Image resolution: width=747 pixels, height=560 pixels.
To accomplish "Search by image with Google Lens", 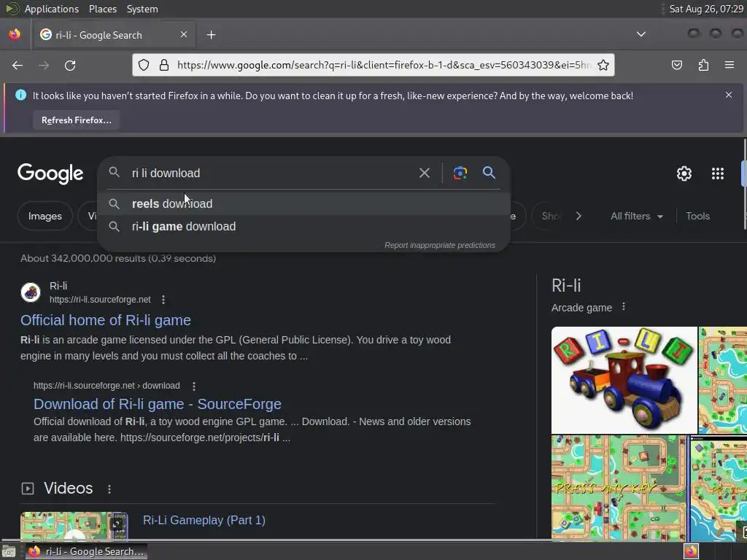I will point(460,173).
